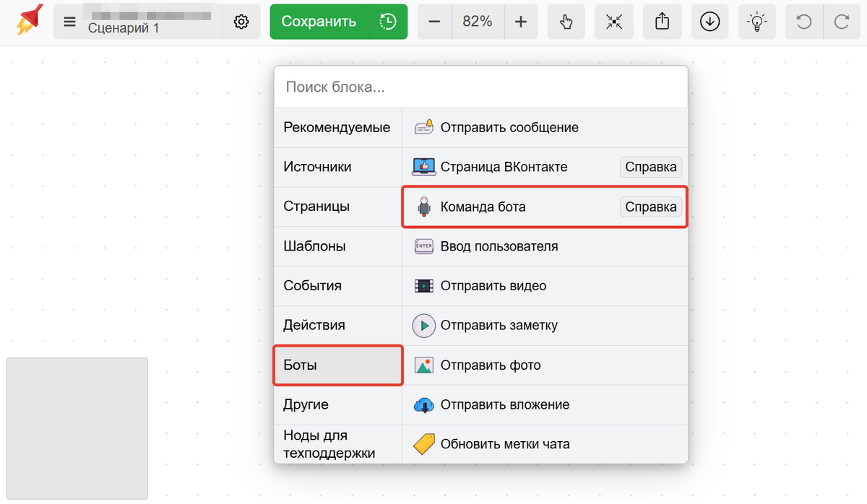Add the Ввод пользователя block

[545, 246]
